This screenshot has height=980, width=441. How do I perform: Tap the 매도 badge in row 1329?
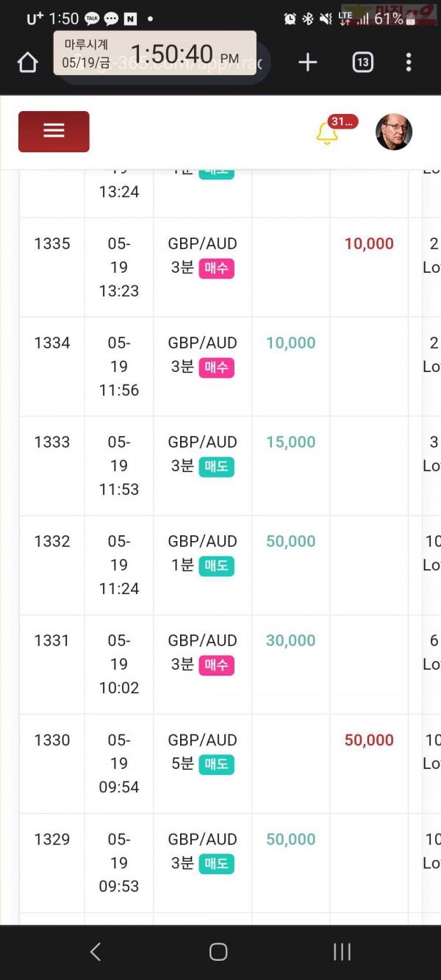[216, 864]
